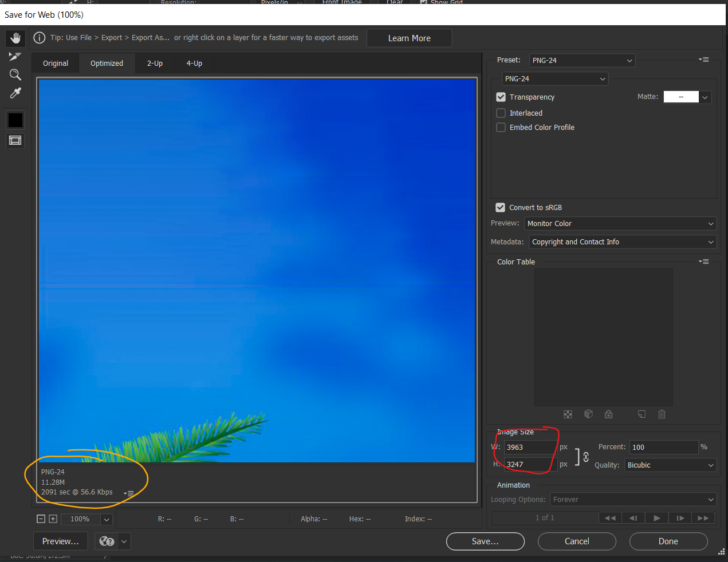This screenshot has width=728, height=562.
Task: Click the Learn More button
Action: [x=410, y=38]
